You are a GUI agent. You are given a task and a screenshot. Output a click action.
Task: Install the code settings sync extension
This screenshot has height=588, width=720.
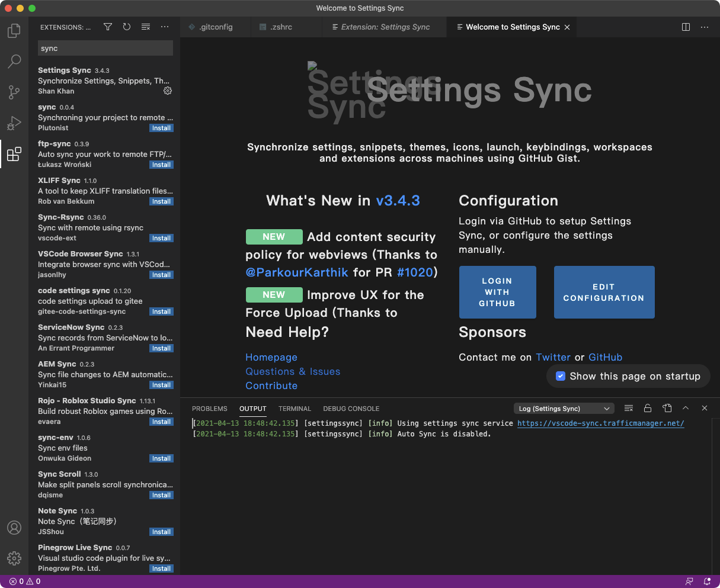(161, 311)
